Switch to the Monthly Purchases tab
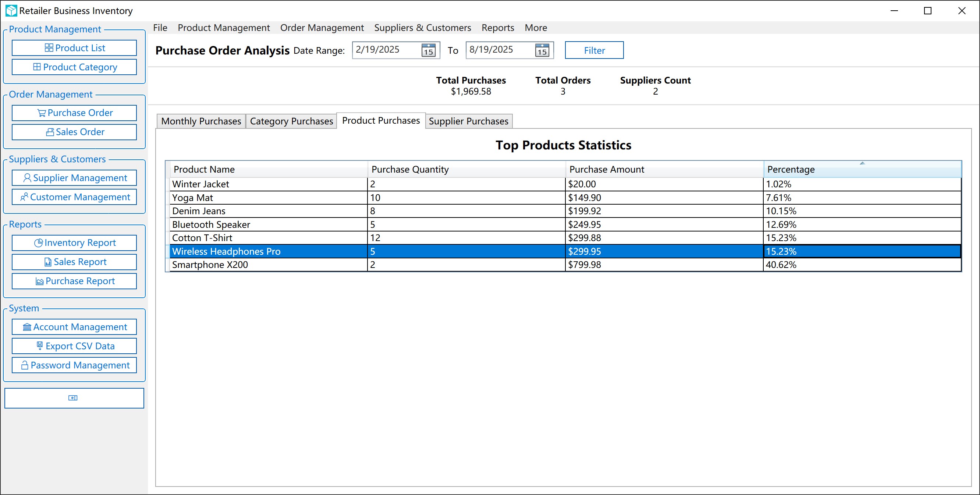Viewport: 980px width, 495px height. pyautogui.click(x=201, y=121)
